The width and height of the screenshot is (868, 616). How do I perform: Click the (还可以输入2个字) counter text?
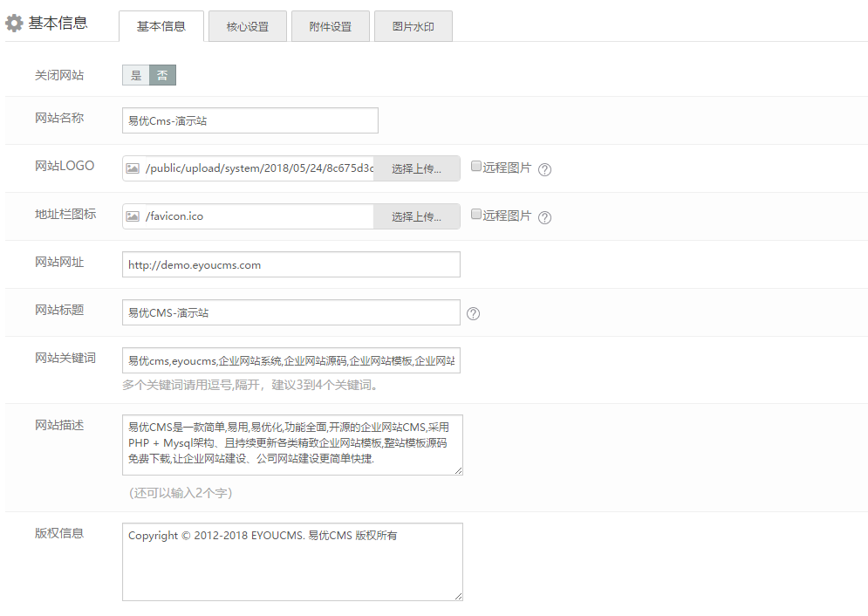181,493
